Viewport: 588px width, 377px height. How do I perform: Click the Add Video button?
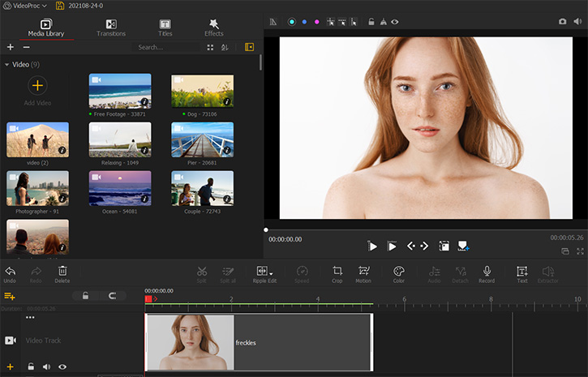pos(37,86)
